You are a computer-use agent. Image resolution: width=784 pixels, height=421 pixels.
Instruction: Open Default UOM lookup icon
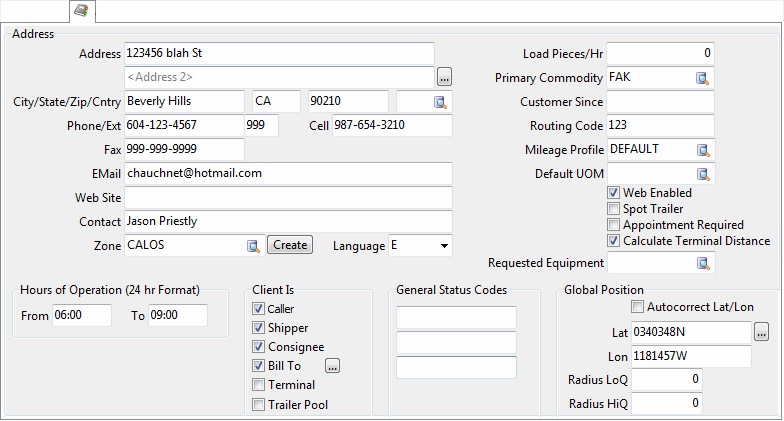click(x=703, y=174)
